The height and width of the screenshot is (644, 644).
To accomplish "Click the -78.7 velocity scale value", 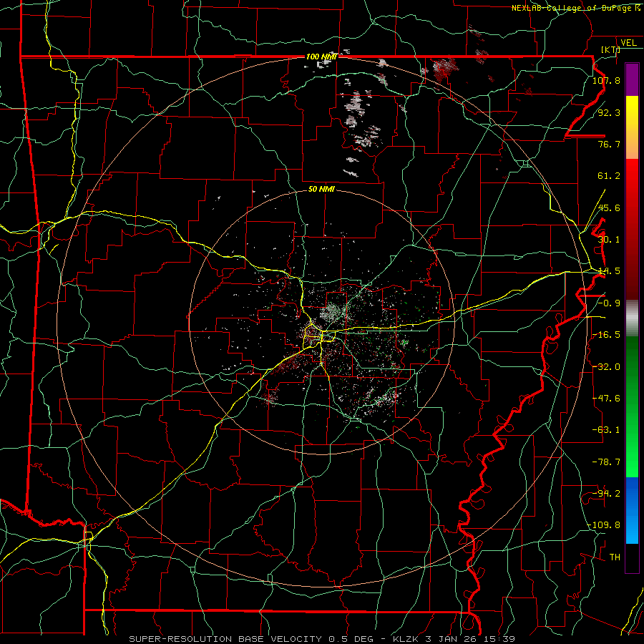I will (606, 462).
